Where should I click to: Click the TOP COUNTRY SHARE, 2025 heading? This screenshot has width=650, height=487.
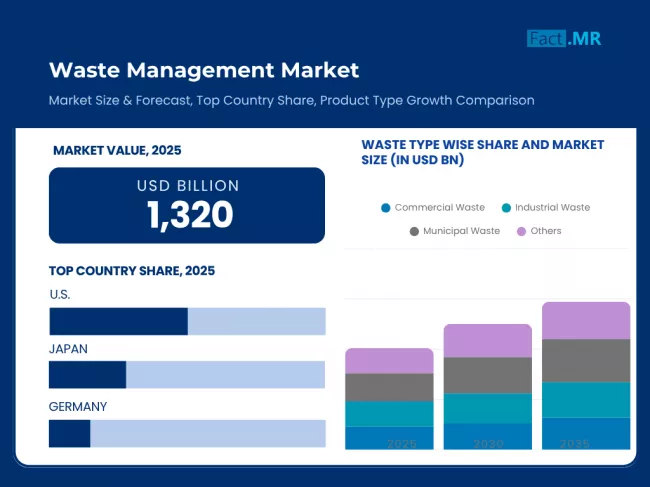(132, 271)
